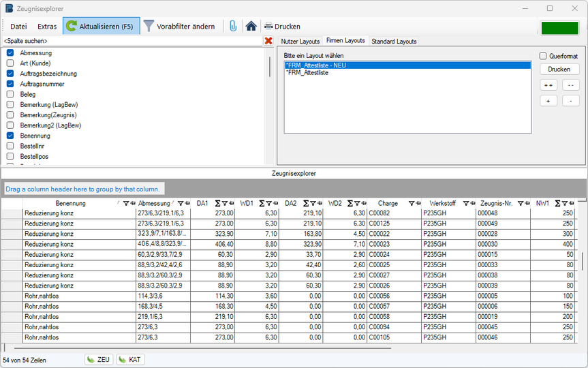
Task: Click the ++ button
Action: pyautogui.click(x=548, y=85)
